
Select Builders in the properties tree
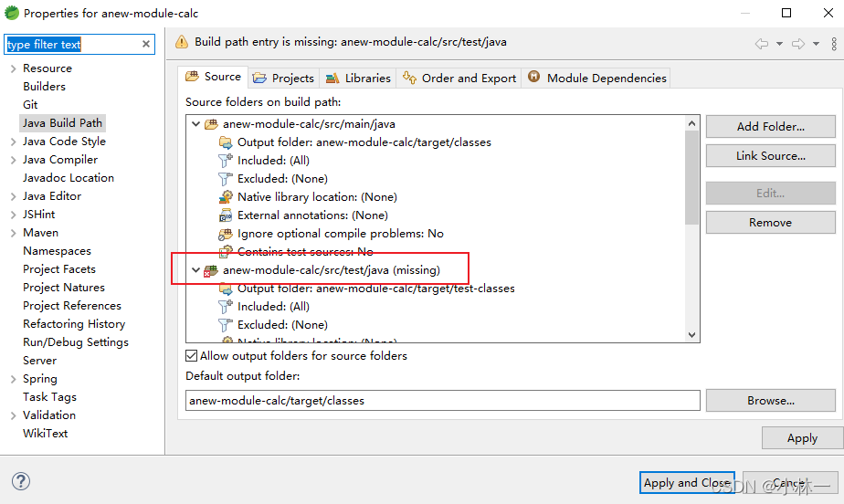point(44,87)
